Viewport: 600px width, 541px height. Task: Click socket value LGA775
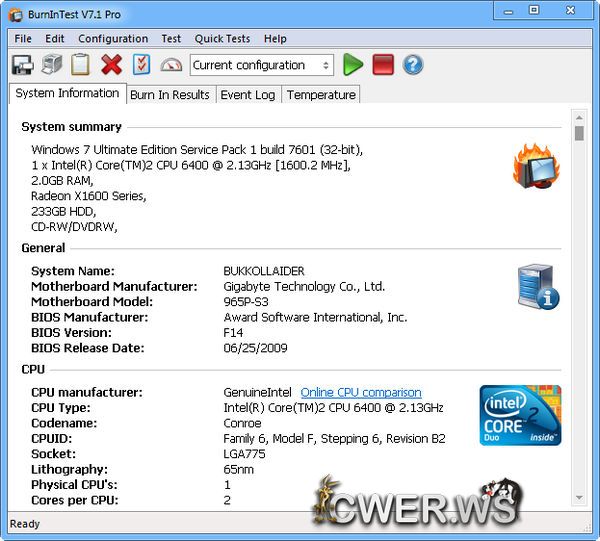[244, 454]
